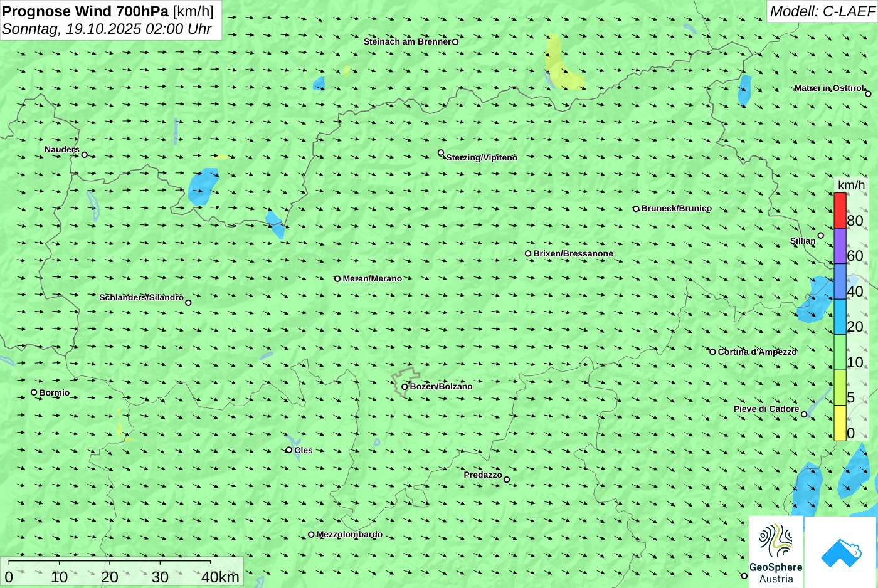Select the Bruneck/Brunico marker circle
The image size is (878, 588).
pos(636,209)
